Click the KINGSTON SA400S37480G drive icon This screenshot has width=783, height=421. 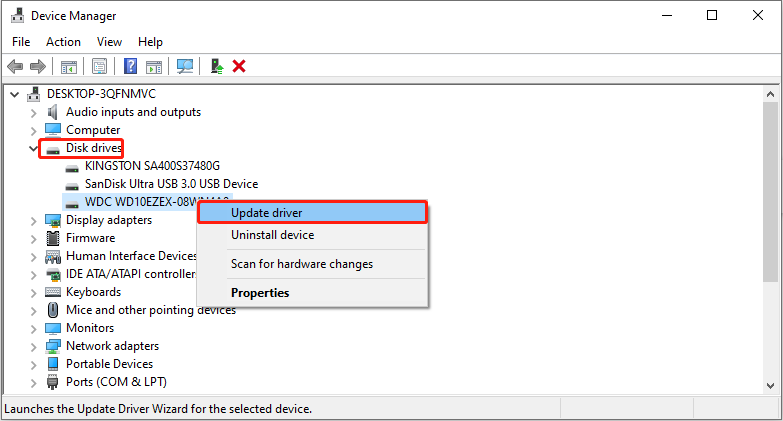(72, 168)
